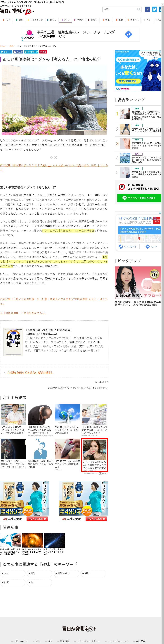
Task: Click the アカウントを友だち追加 LINE button
Action: [x=139, y=198]
